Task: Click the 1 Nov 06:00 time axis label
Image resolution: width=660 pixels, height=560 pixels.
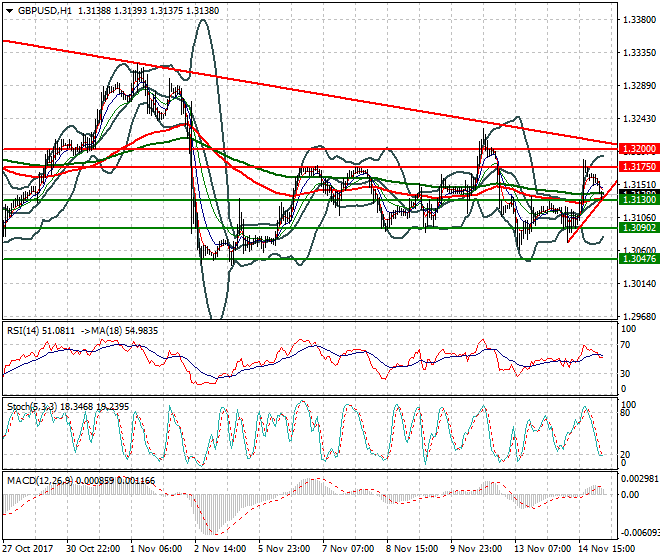Action: pyautogui.click(x=156, y=549)
